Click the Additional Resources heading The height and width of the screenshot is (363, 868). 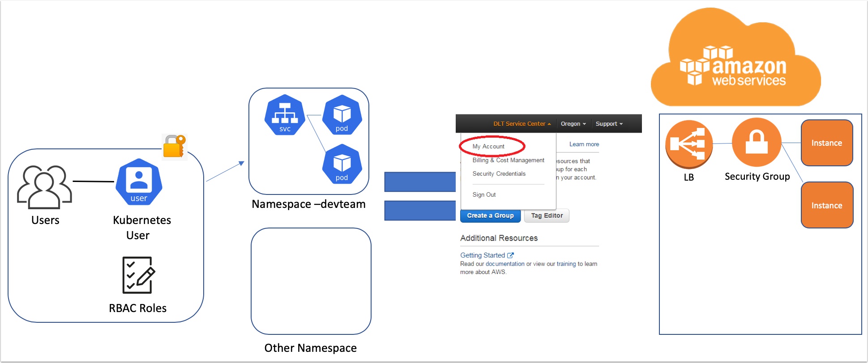point(499,238)
